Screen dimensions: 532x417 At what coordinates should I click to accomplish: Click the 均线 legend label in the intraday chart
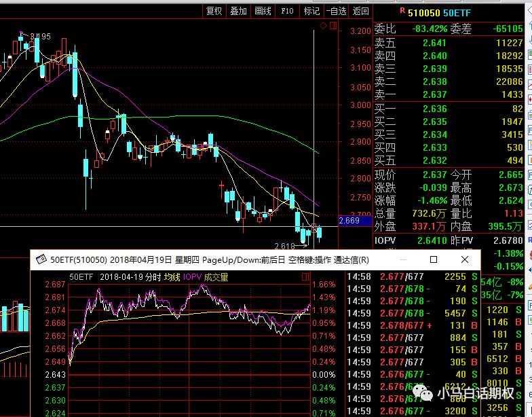[172, 277]
